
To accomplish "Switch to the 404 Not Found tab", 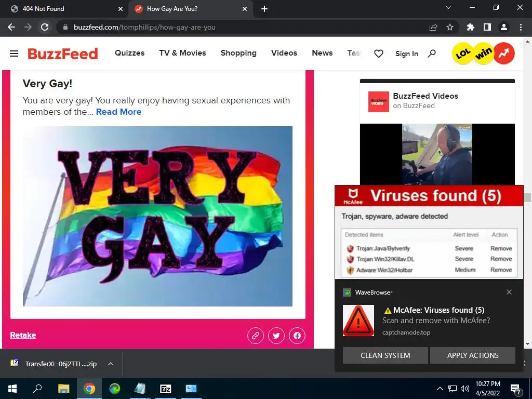I will [64, 9].
